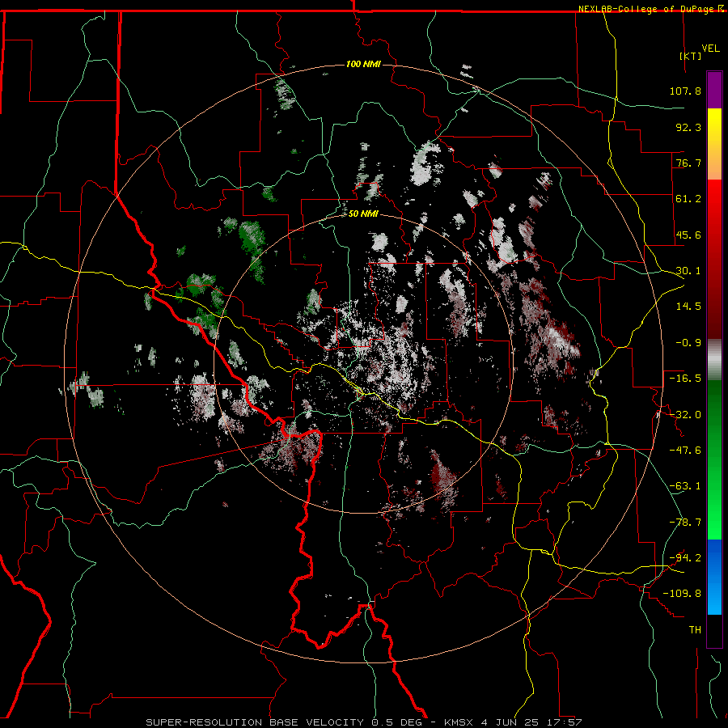This screenshot has height=728, width=728.
Task: Click the 92.3 value on velocity scale
Action: pyautogui.click(x=688, y=127)
